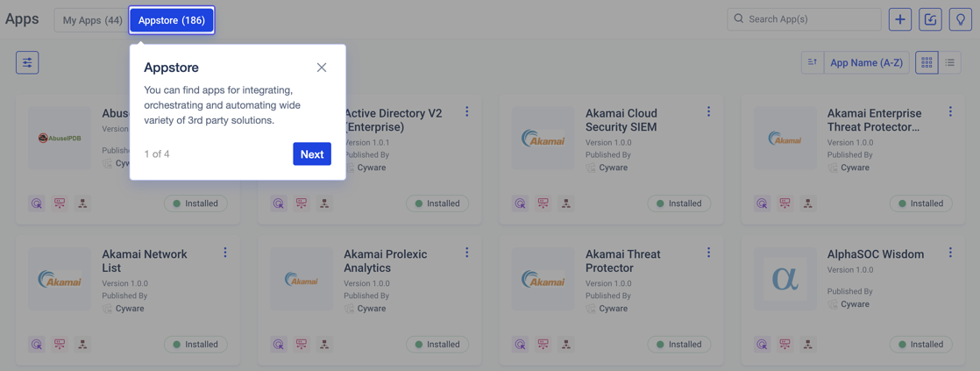Click the plus icon to add app

point(900,19)
